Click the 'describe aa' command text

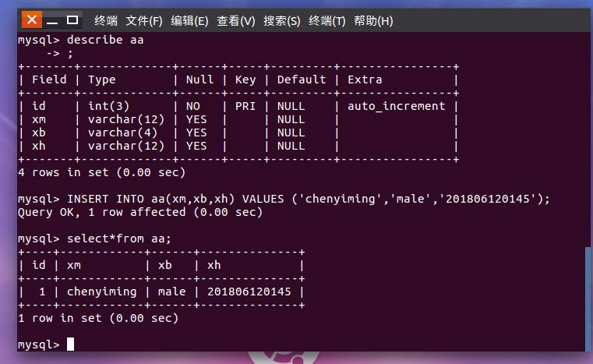[x=105, y=40]
